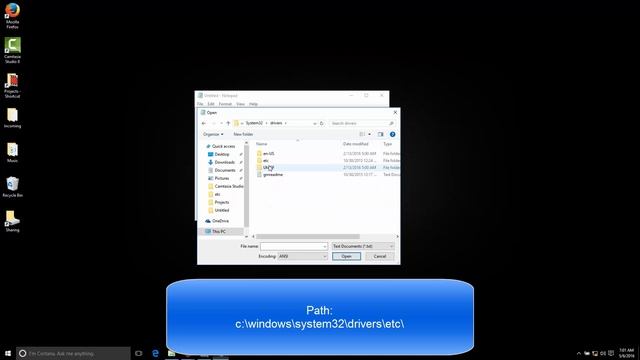Select Camtasia Studio in navigation pane
640x360 pixels.
click(229, 186)
